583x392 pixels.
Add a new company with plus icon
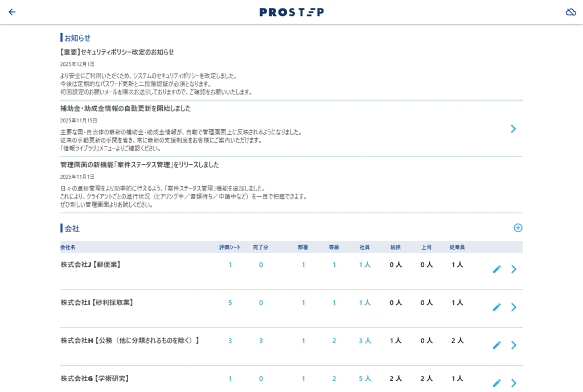click(x=518, y=228)
